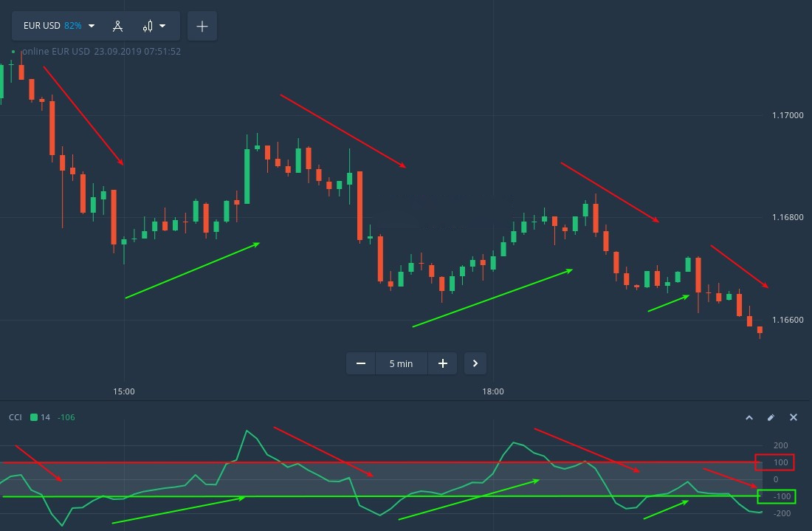Click the CCI indicator name label
This screenshot has width=812, height=531.
tap(16, 417)
